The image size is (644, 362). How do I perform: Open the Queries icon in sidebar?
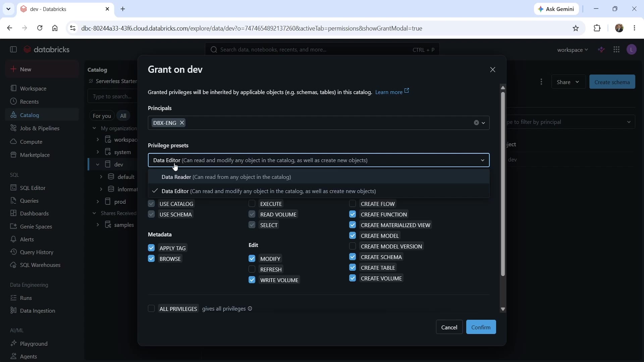click(x=13, y=201)
